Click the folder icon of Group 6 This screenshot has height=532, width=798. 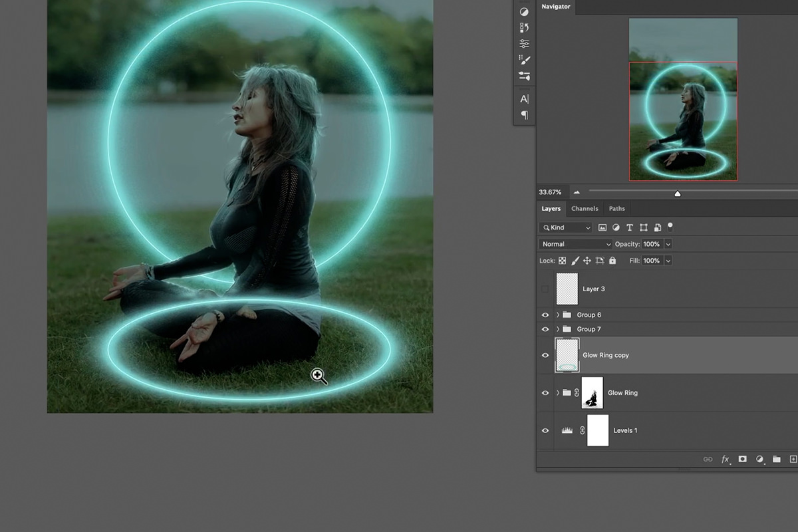(x=567, y=315)
